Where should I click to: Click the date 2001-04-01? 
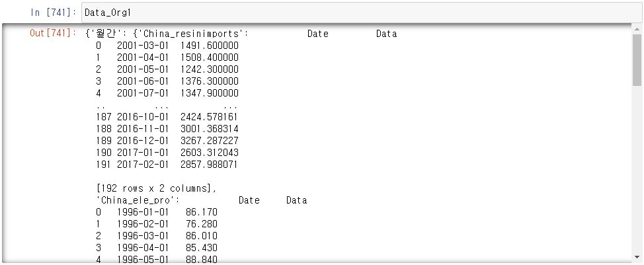pos(143,57)
